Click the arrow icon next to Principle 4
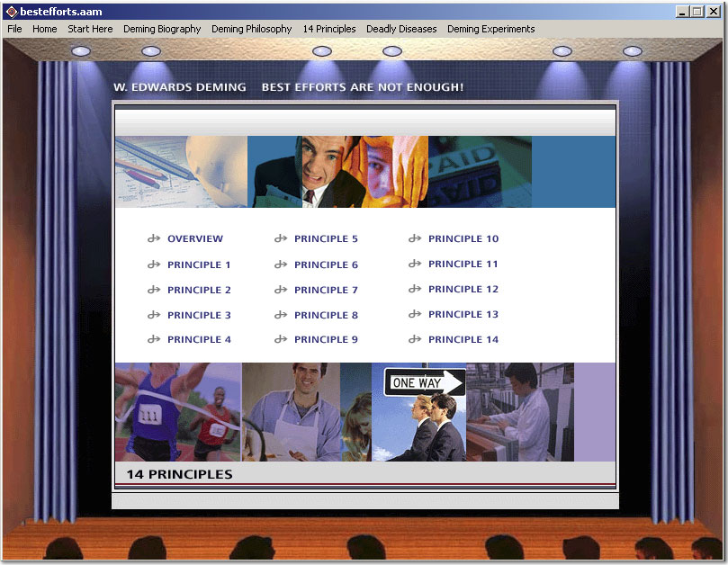The image size is (728, 565). click(x=154, y=340)
